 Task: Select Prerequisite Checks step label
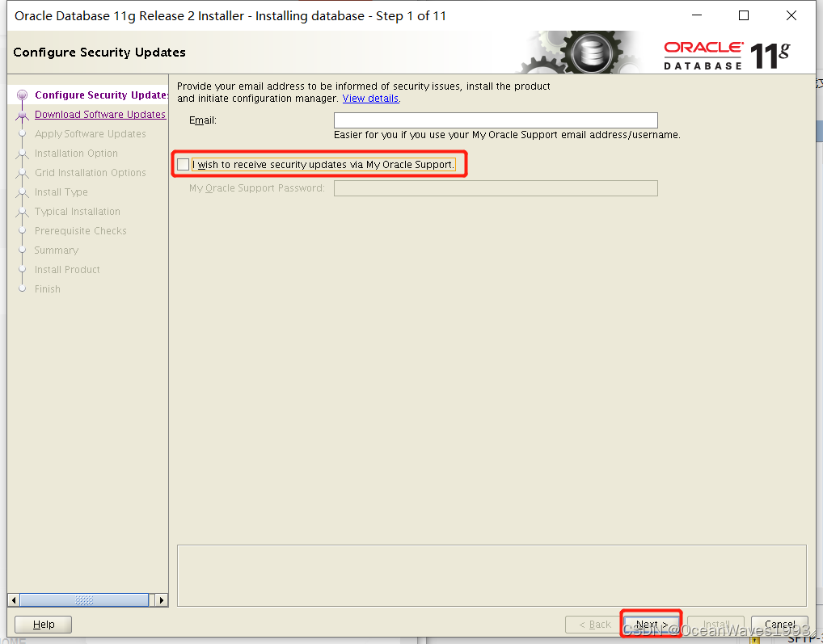(80, 231)
